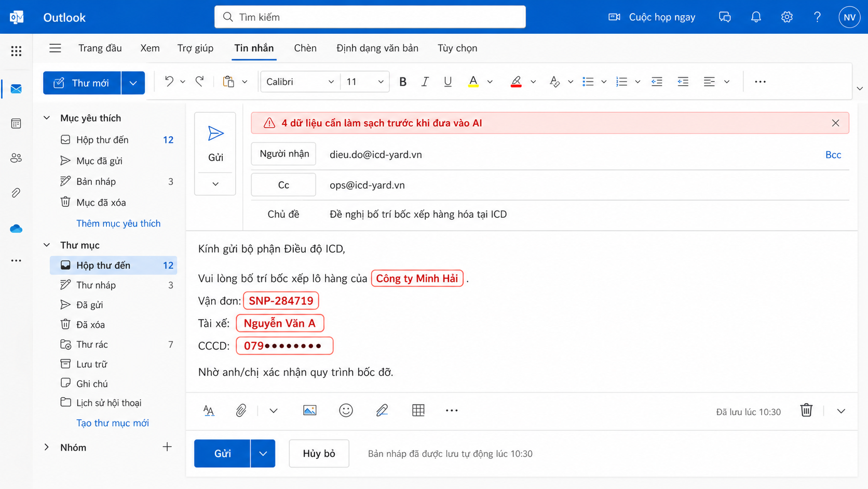
Task: Switch to the Chèn tab
Action: click(x=305, y=48)
